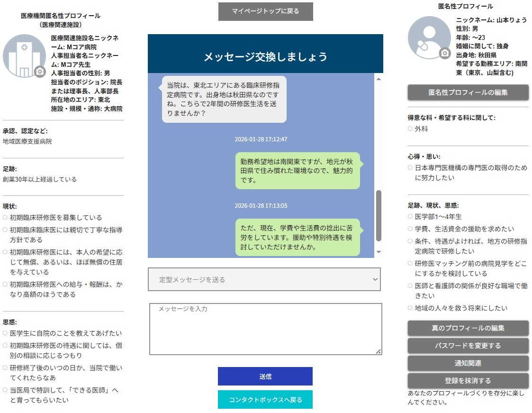
Task: Select 地域の人々を救う将来にしたい
Action: point(409,308)
